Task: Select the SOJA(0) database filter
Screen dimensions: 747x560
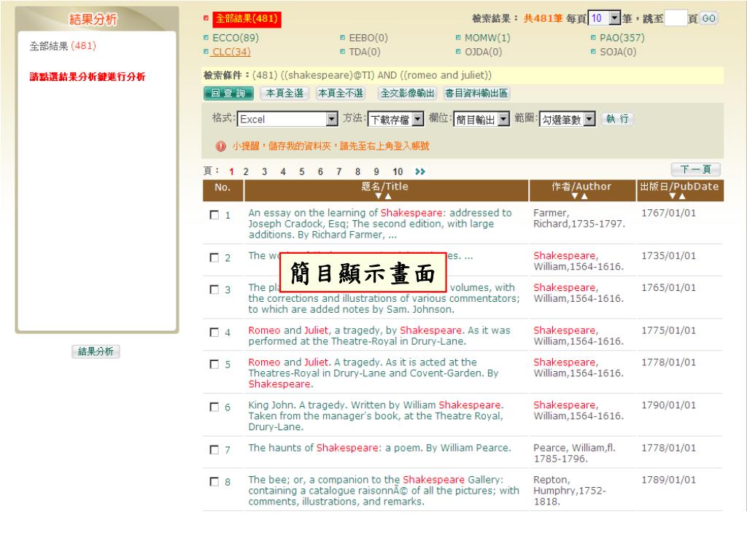Action: [618, 52]
